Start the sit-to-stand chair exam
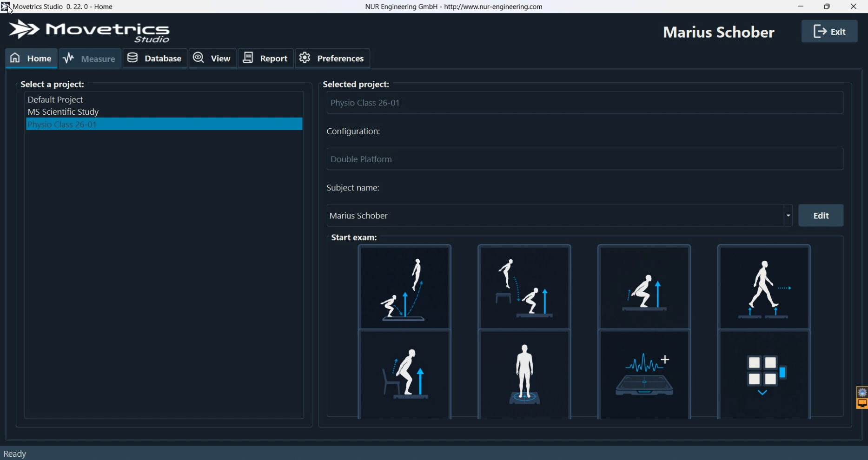The image size is (868, 460). click(x=404, y=375)
